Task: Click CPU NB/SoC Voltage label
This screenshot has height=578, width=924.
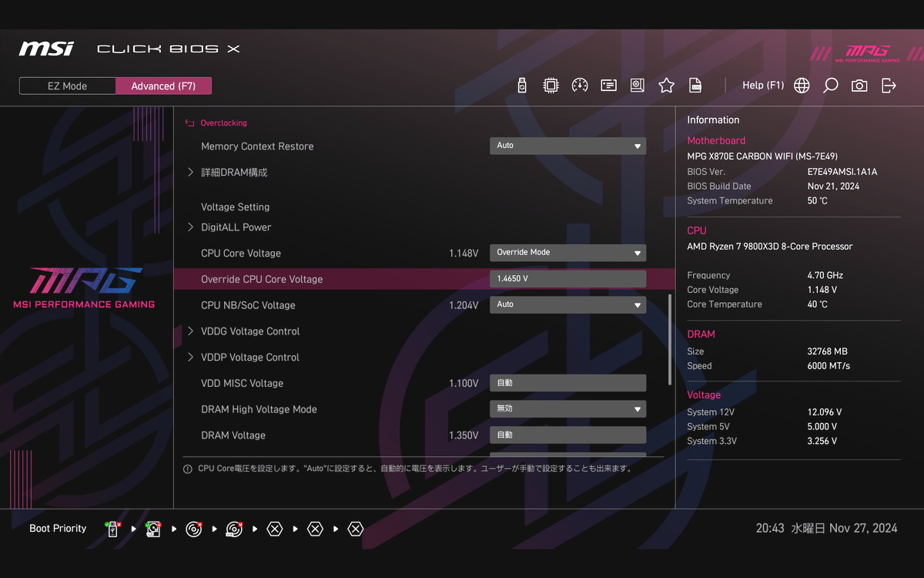Action: (x=248, y=305)
